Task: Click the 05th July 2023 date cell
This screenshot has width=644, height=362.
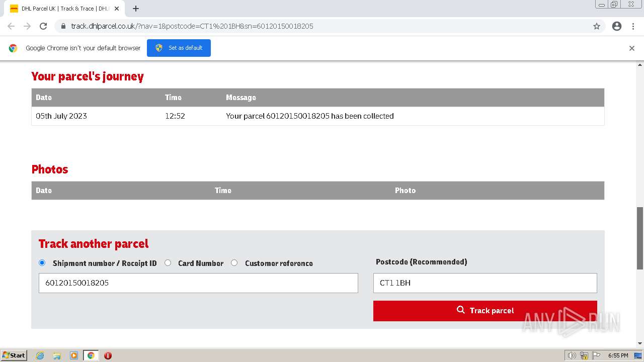Action: 61,116
